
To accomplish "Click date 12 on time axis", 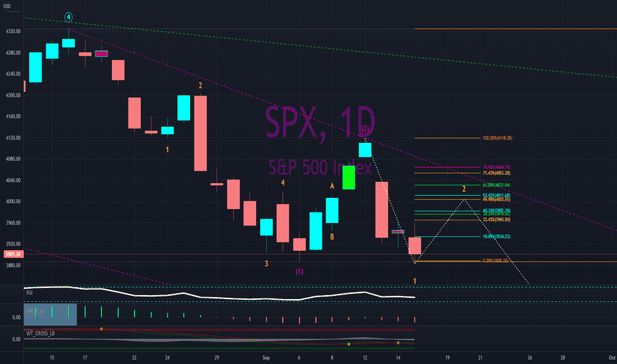I will (365, 357).
